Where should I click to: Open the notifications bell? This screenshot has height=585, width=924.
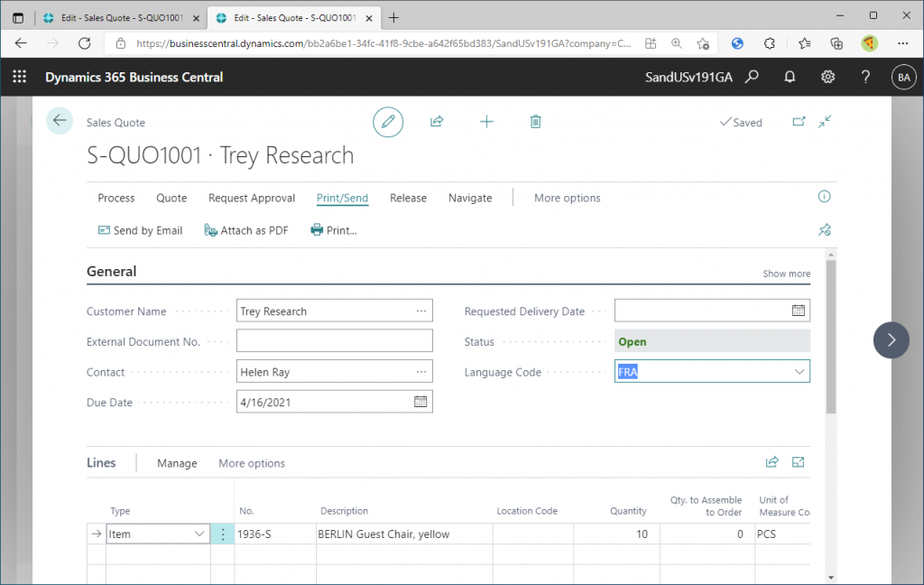click(x=790, y=77)
